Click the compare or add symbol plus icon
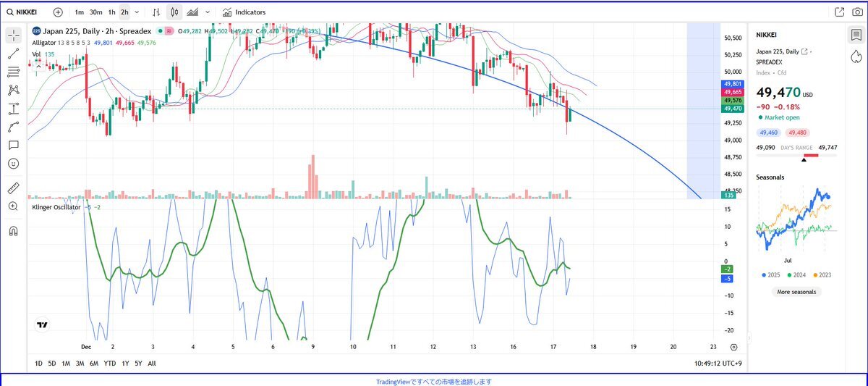 click(x=58, y=12)
